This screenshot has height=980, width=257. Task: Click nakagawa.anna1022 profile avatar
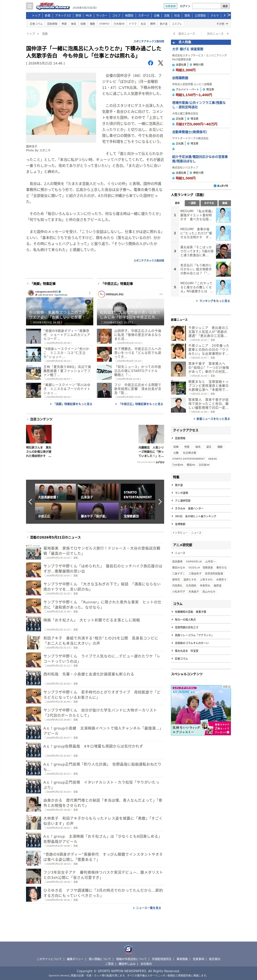tap(31, 293)
